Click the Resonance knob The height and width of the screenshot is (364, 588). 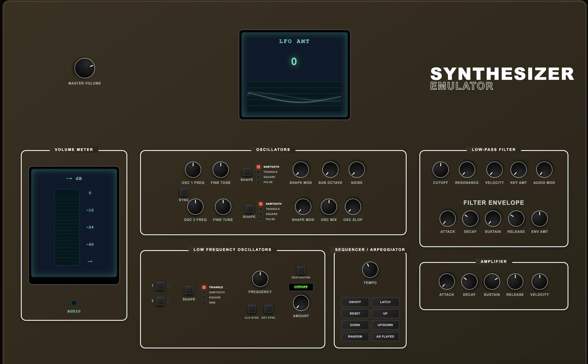[x=467, y=170]
